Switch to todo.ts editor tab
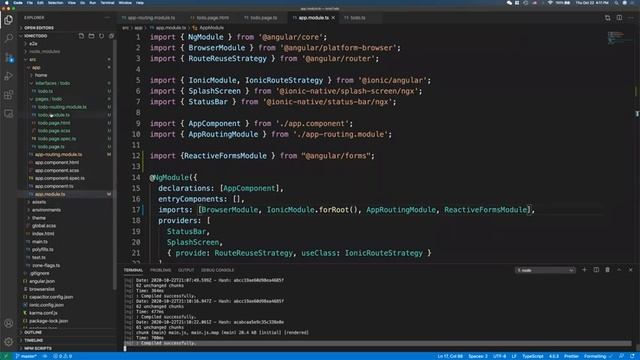Screen dimensions: 640x360 tap(357, 18)
